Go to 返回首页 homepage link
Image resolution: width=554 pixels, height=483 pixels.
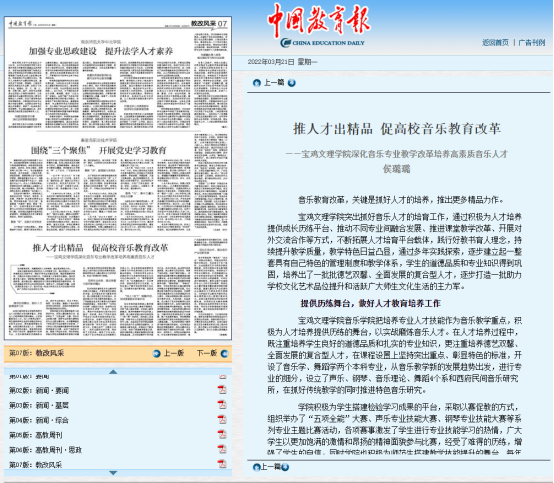coord(495,43)
